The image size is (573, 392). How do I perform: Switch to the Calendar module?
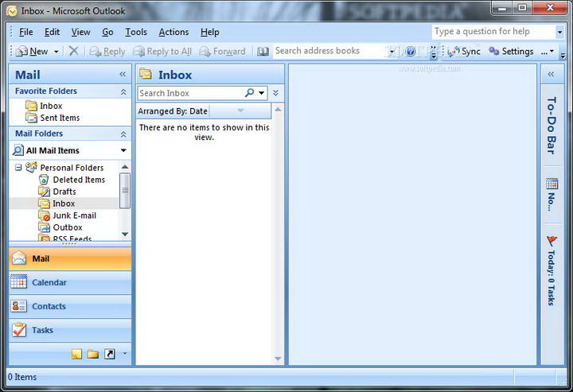tap(69, 282)
